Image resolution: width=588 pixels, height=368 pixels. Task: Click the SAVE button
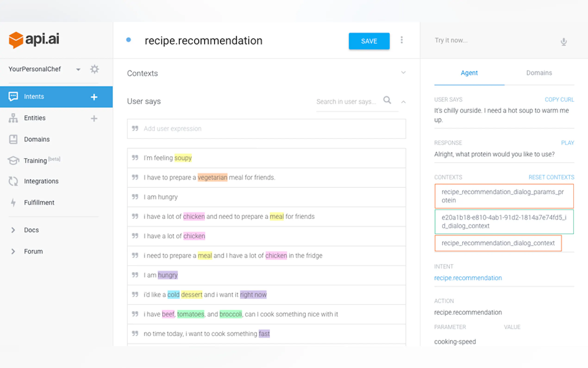(369, 41)
